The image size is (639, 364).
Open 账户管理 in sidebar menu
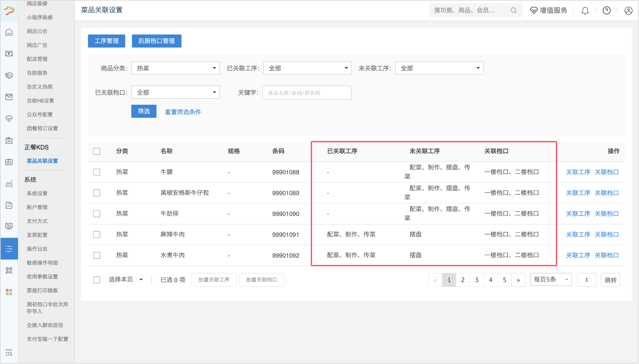[37, 207]
